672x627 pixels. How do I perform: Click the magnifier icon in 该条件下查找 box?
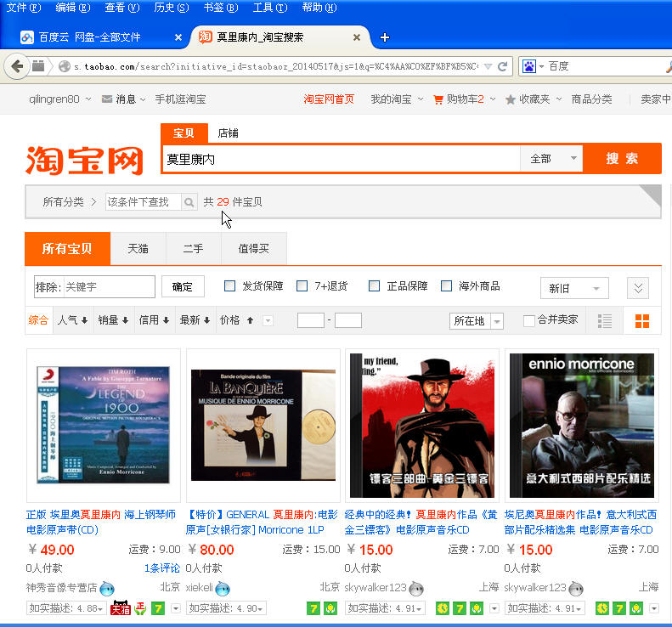[x=189, y=202]
